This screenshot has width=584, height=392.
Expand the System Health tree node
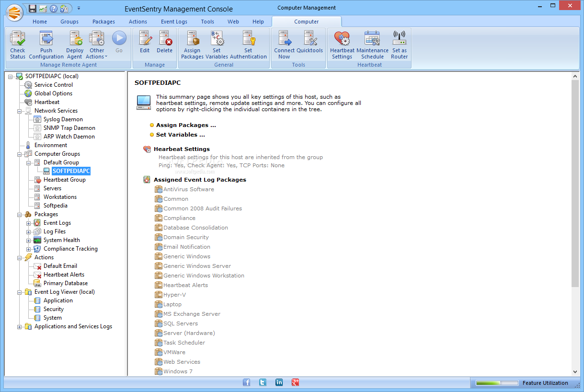coord(29,240)
